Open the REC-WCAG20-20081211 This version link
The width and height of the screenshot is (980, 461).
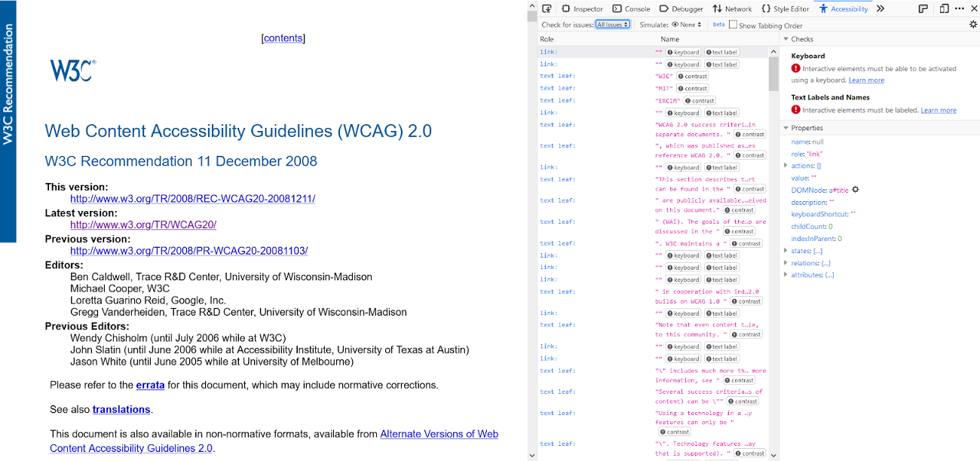point(192,199)
